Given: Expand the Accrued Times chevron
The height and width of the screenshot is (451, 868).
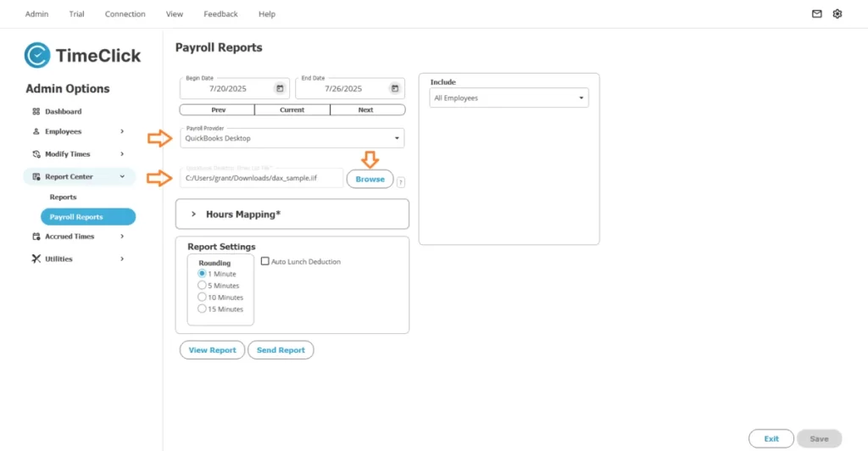Looking at the screenshot, I should coord(122,237).
